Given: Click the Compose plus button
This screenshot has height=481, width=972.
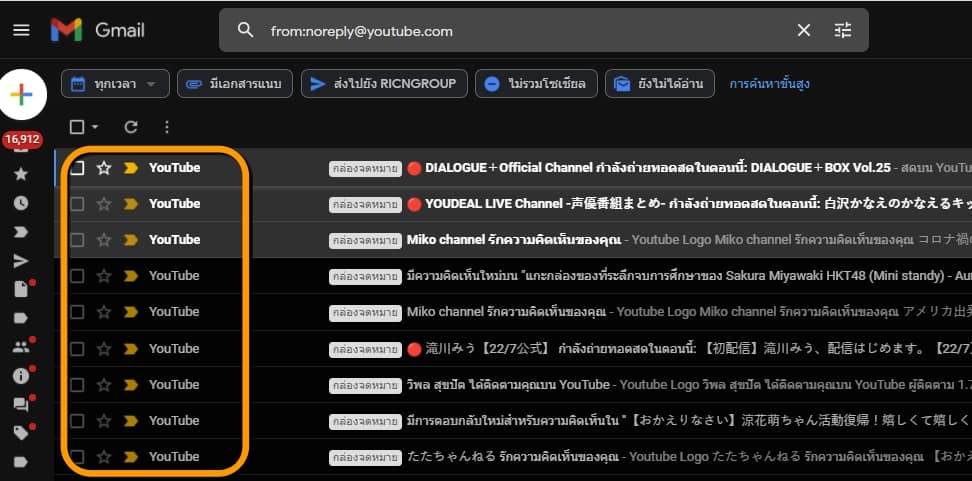Looking at the screenshot, I should [21, 95].
